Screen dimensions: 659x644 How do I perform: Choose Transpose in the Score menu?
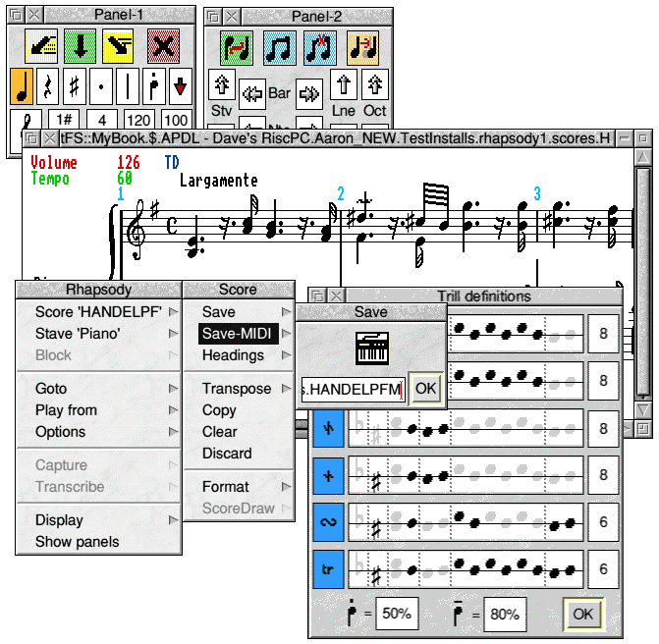click(239, 388)
